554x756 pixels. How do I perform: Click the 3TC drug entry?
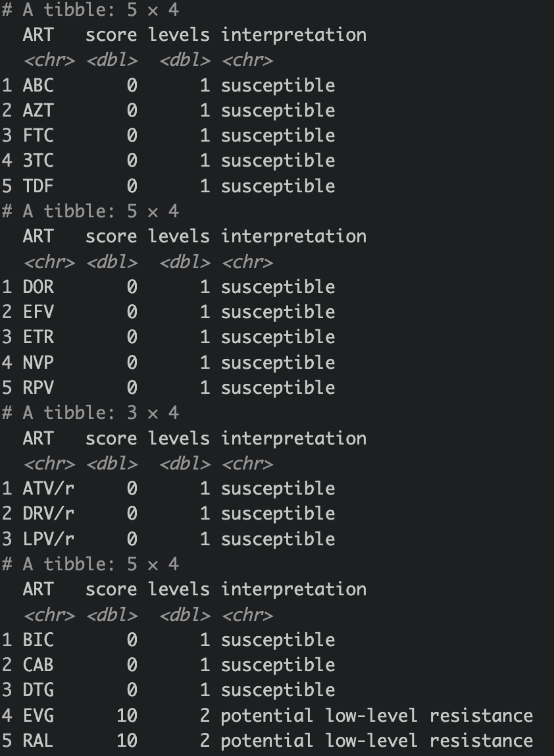[x=38, y=161]
